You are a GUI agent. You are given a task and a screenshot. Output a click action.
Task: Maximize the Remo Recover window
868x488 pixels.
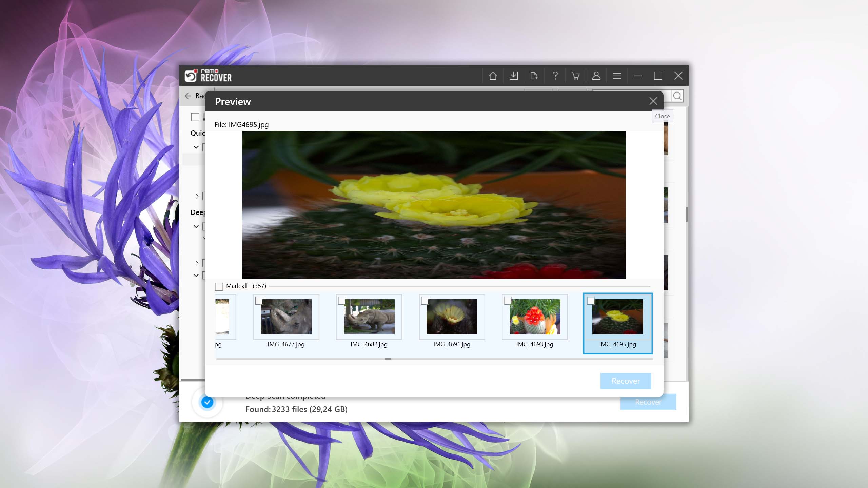point(658,76)
